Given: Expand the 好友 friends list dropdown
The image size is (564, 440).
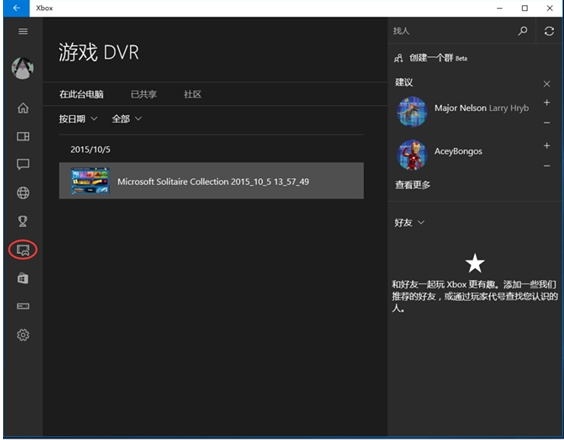Looking at the screenshot, I should pos(409,223).
